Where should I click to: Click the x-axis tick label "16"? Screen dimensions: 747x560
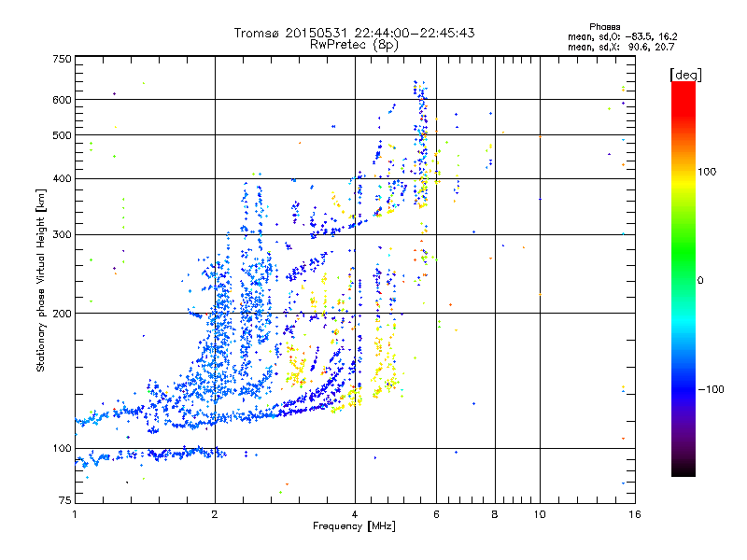tap(635, 514)
